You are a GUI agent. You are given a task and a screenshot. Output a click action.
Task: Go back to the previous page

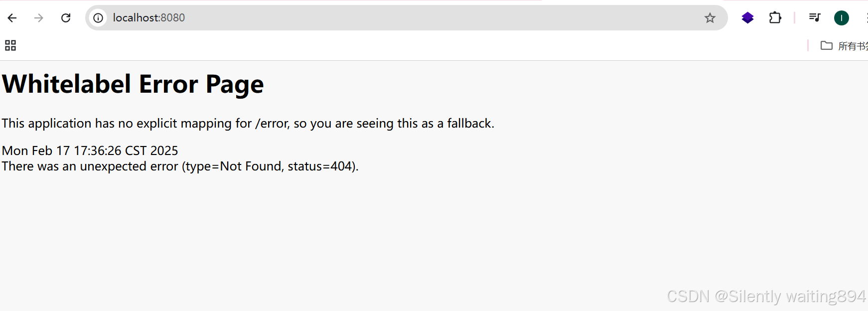click(x=12, y=17)
